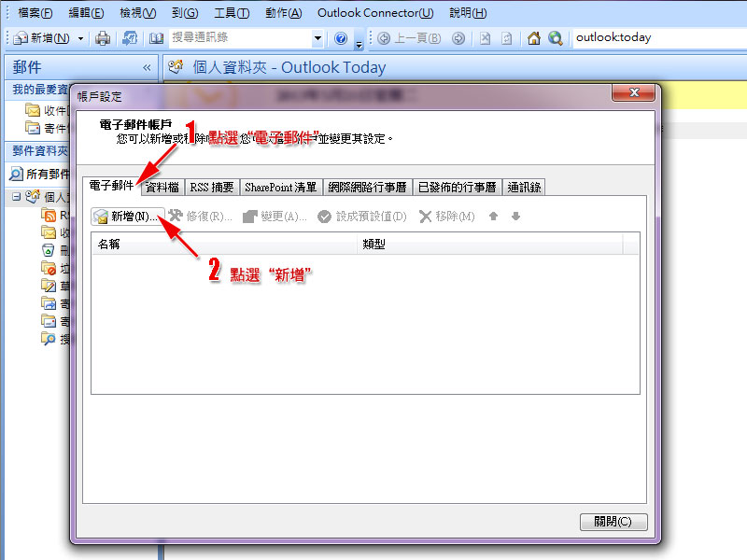This screenshot has height=560, width=747.
Task: Click the Inbox favorite folder icon (收件)
Action: [x=33, y=110]
